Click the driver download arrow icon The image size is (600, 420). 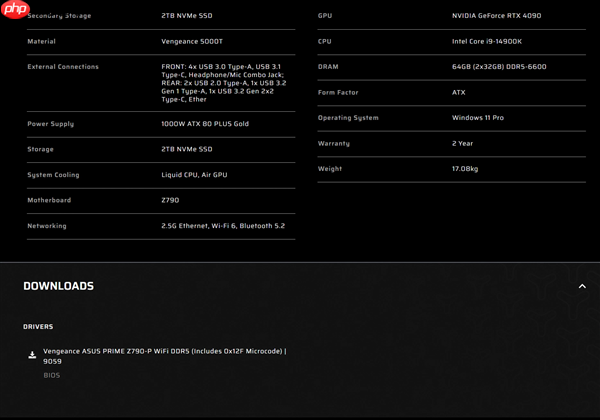(32, 355)
